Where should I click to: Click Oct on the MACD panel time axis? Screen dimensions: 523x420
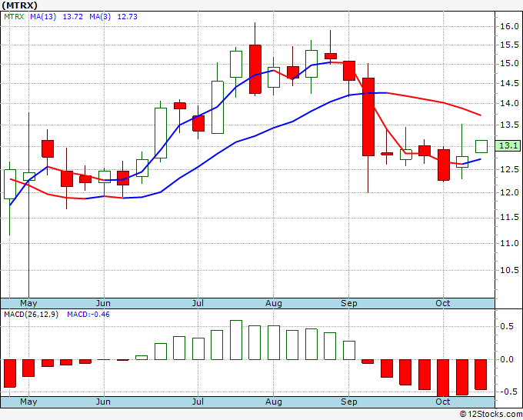443,402
